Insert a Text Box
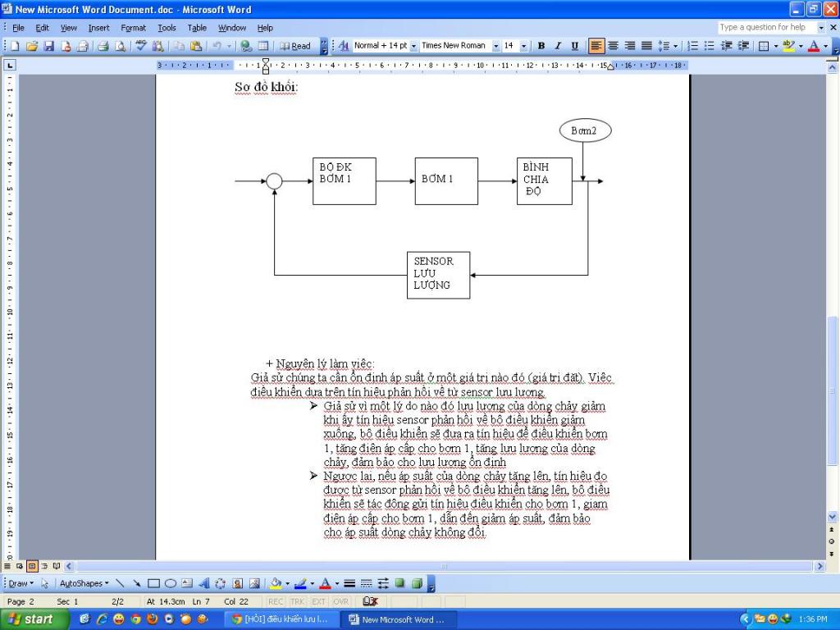840x630 pixels. (x=187, y=583)
